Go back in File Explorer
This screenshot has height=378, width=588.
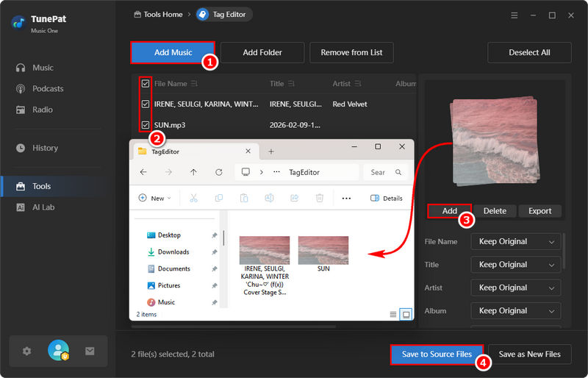click(143, 172)
